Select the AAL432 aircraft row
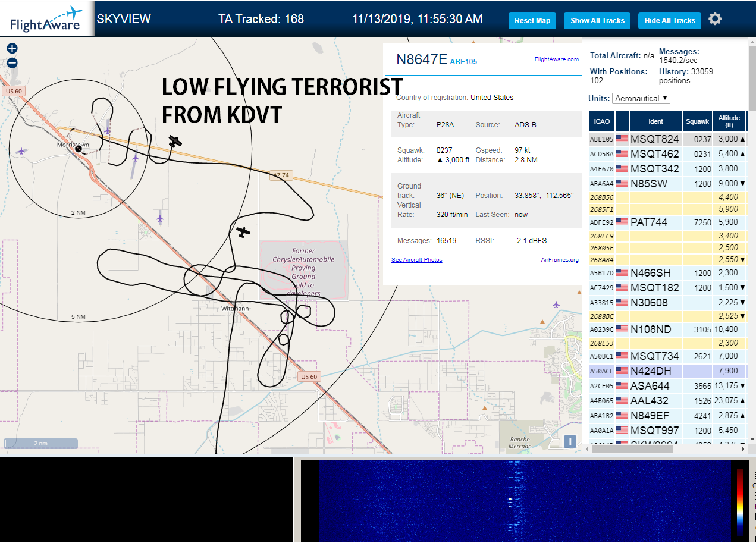756x543 pixels. (x=667, y=401)
